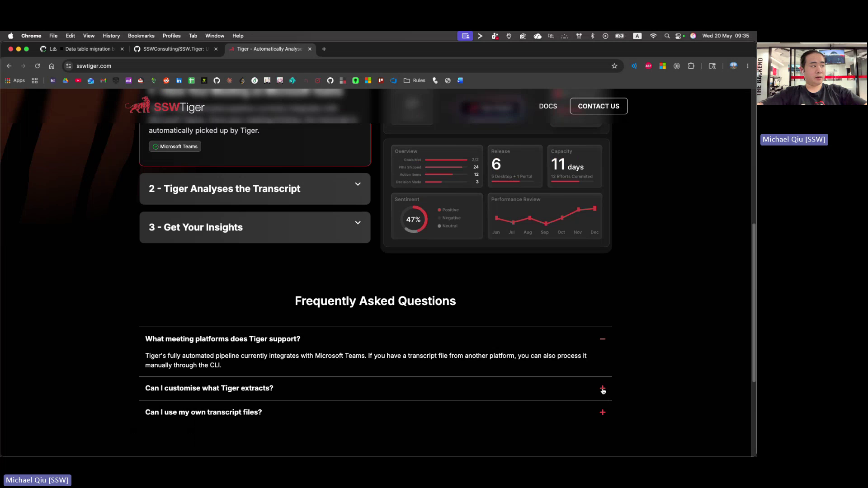Click the Release '6' card
868x488 pixels.
click(x=515, y=166)
